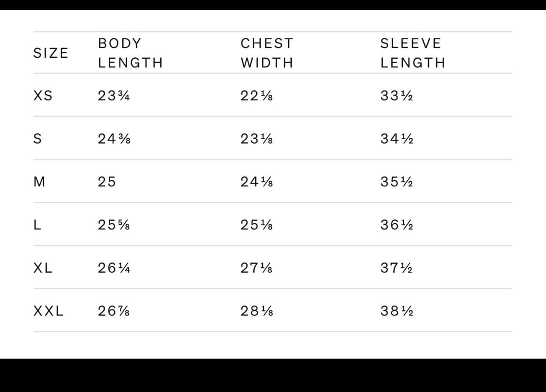
Task: Select the XXL size row label
Action: click(x=48, y=311)
